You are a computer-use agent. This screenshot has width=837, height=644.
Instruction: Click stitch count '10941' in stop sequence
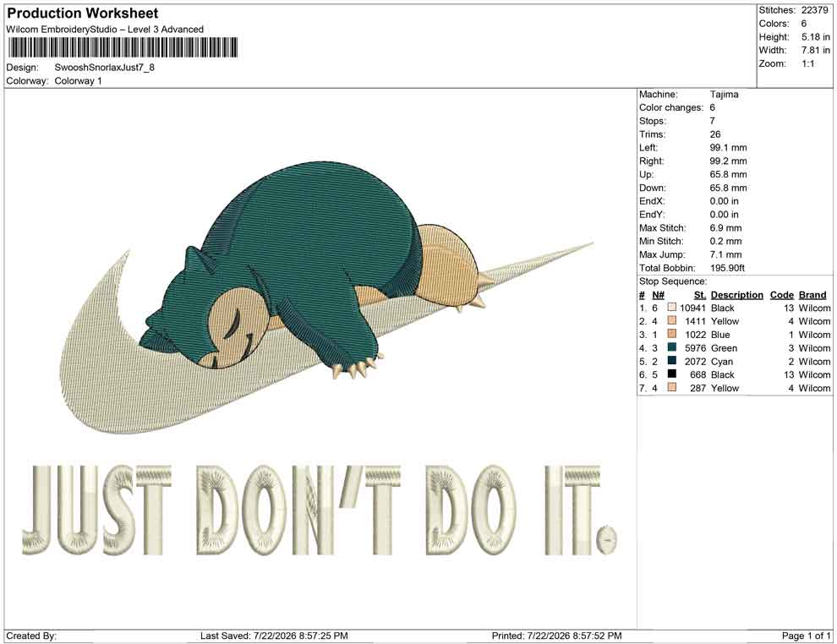click(693, 308)
